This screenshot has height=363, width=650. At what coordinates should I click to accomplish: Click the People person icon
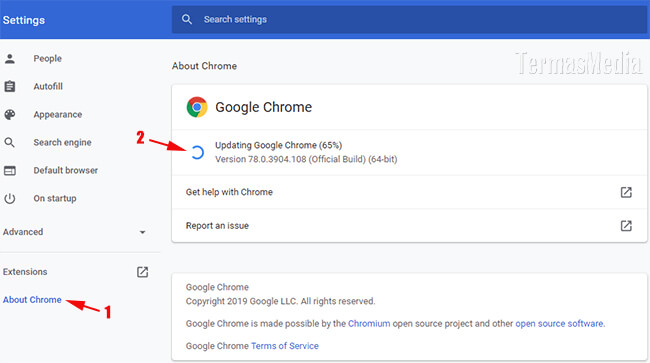(x=10, y=58)
